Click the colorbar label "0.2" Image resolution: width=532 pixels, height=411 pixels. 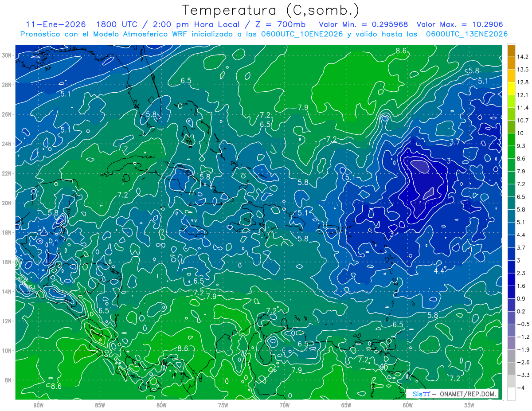coord(521,311)
